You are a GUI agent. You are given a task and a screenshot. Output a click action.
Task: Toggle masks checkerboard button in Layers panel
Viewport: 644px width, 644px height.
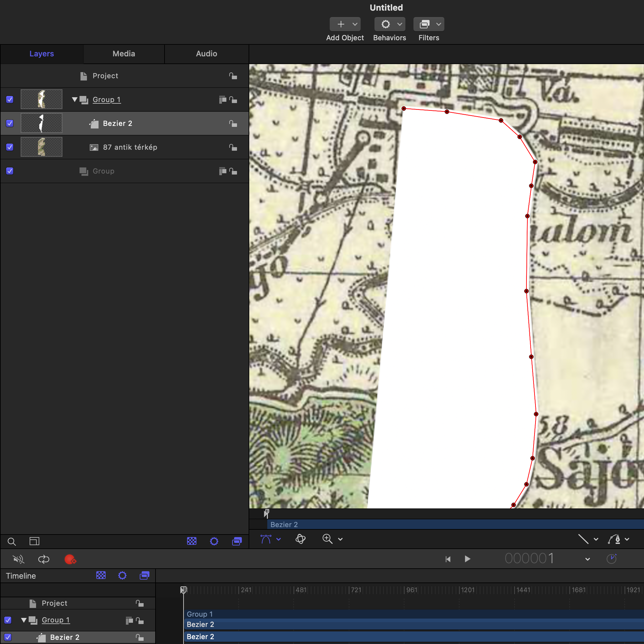click(x=192, y=541)
